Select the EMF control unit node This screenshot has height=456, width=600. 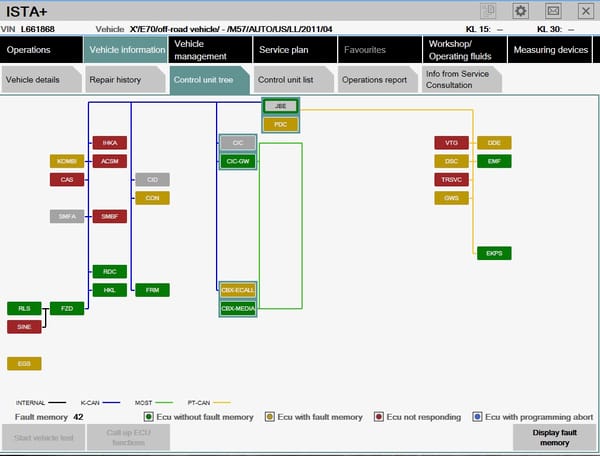[494, 161]
